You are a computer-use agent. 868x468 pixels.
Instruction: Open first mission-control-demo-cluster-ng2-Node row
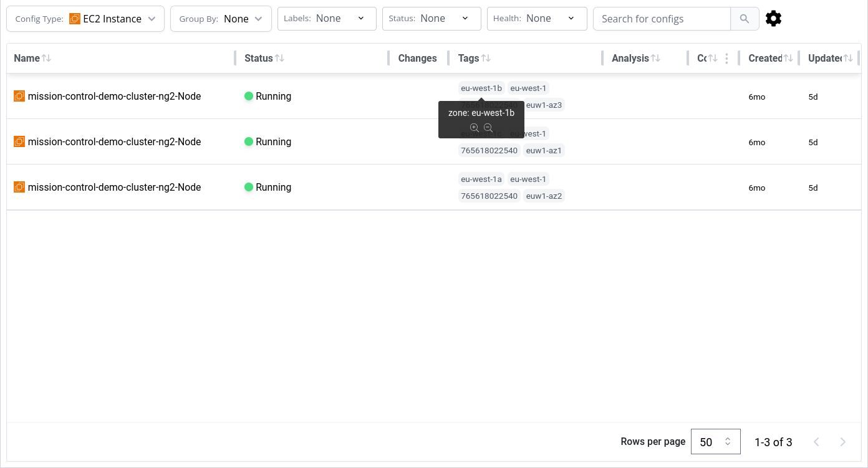point(114,96)
